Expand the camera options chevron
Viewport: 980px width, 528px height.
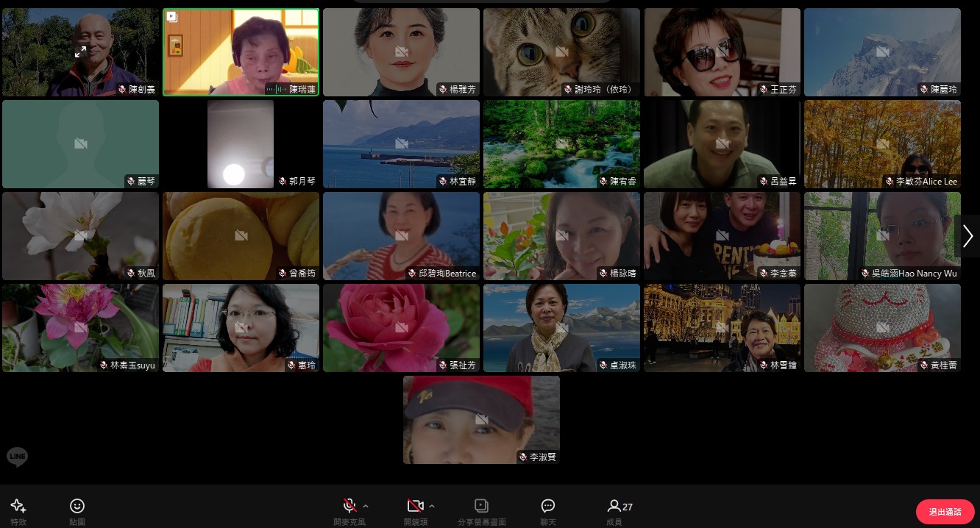[432, 506]
